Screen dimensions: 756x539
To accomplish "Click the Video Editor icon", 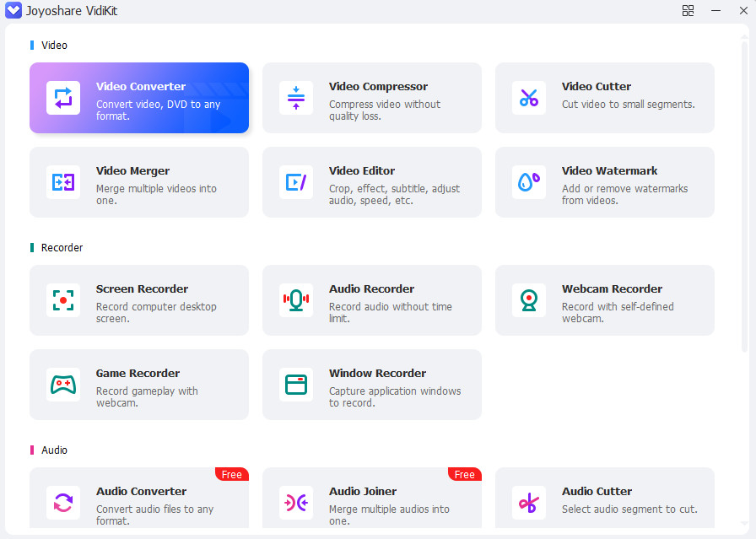I will [x=296, y=182].
